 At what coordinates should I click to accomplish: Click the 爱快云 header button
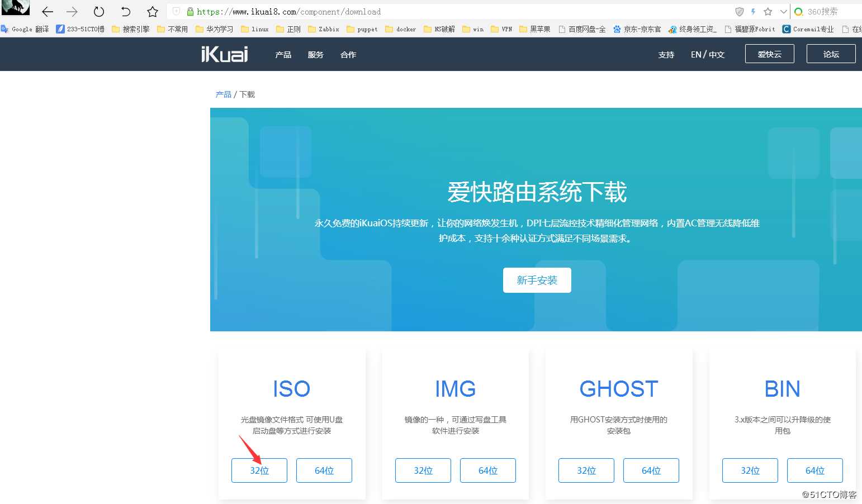pos(770,54)
